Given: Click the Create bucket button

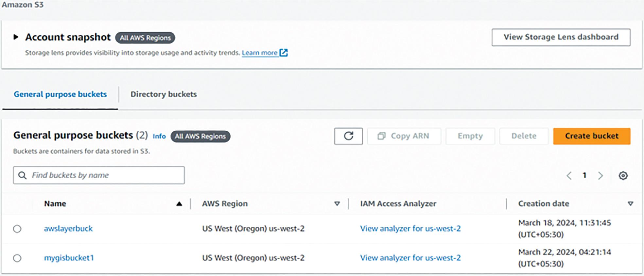Looking at the screenshot, I should pos(591,136).
